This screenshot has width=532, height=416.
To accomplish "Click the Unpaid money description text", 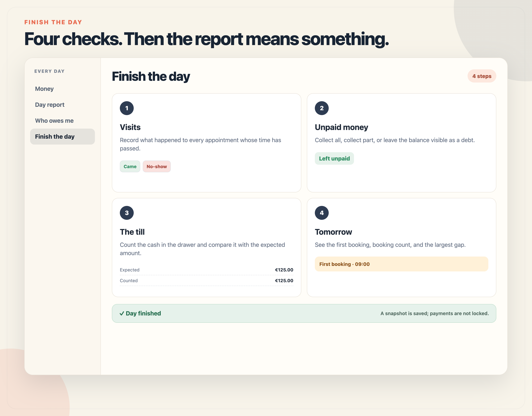I will click(395, 140).
